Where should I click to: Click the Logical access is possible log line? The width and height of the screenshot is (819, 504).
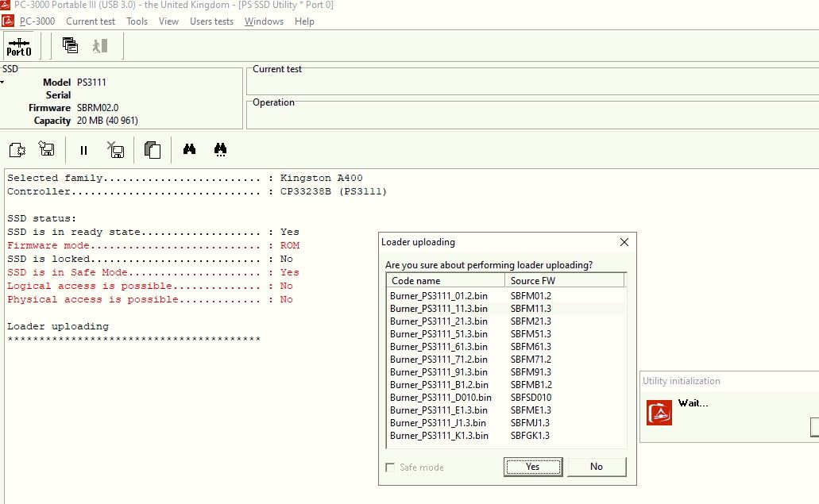coord(150,286)
